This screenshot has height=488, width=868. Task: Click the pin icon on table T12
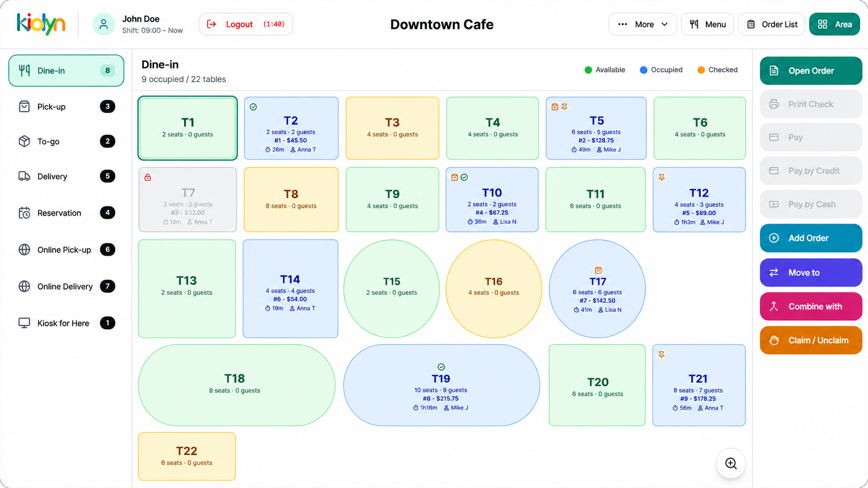(661, 178)
